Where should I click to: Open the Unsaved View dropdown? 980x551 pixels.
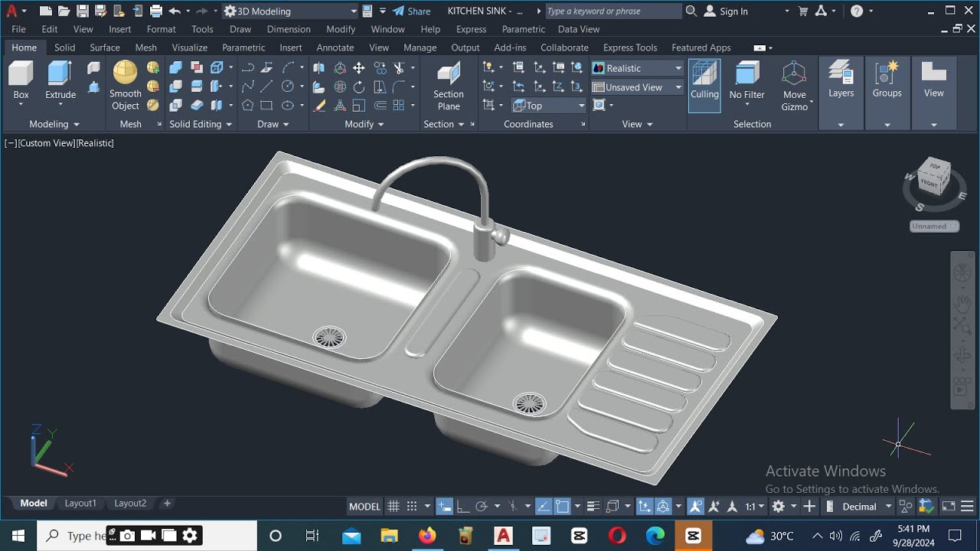tap(637, 87)
